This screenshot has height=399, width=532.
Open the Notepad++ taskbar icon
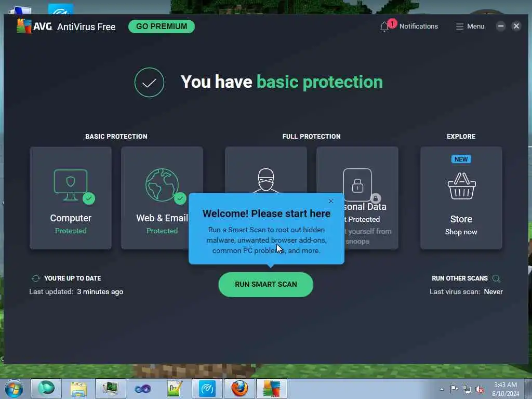point(175,389)
